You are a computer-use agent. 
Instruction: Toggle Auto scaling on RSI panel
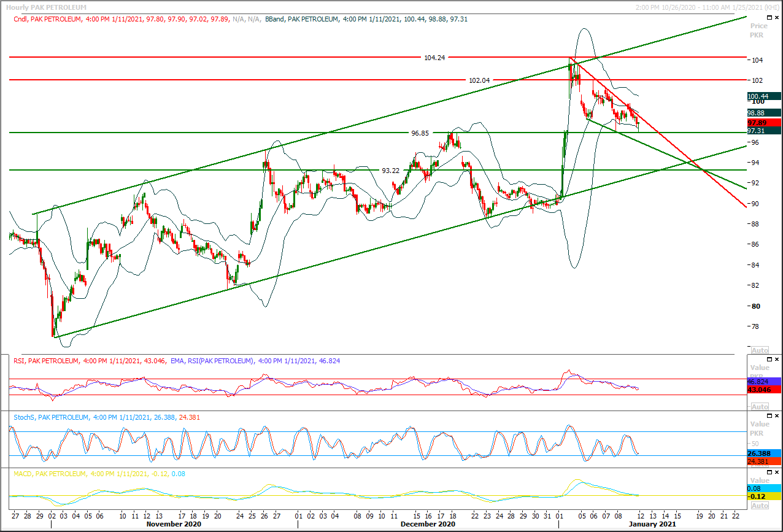coord(760,407)
